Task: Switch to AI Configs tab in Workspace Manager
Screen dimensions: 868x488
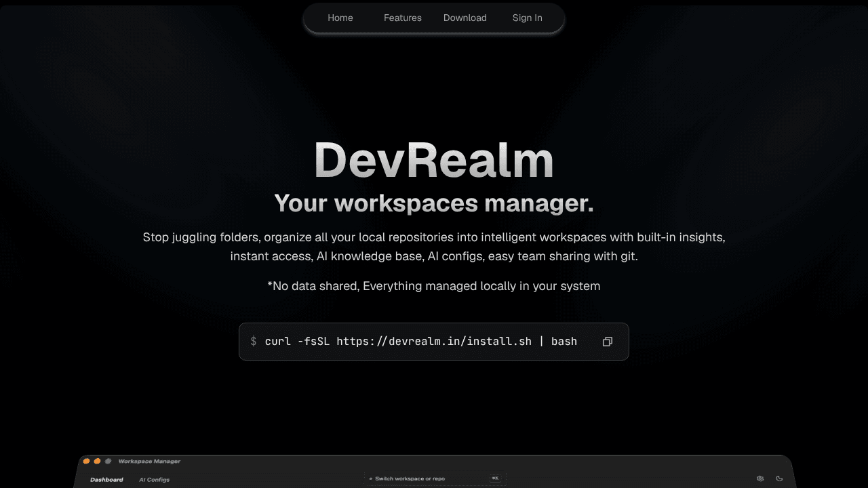Action: pos(155,480)
